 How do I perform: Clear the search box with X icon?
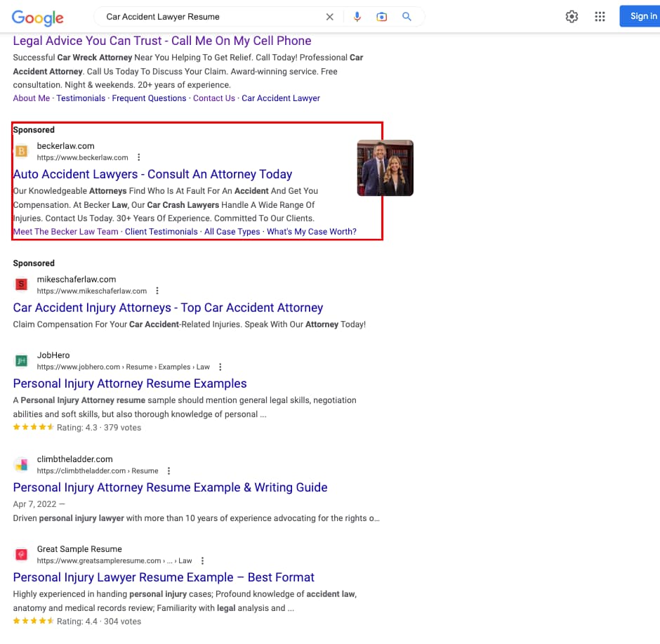coord(329,17)
